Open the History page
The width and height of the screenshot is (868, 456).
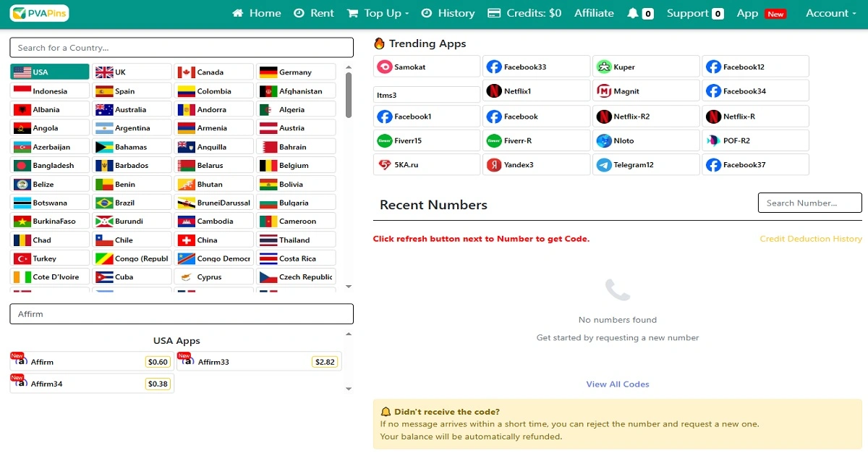[x=448, y=13]
